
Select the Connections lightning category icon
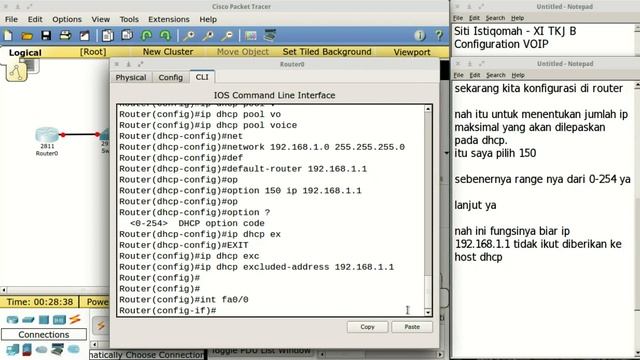click(75, 319)
